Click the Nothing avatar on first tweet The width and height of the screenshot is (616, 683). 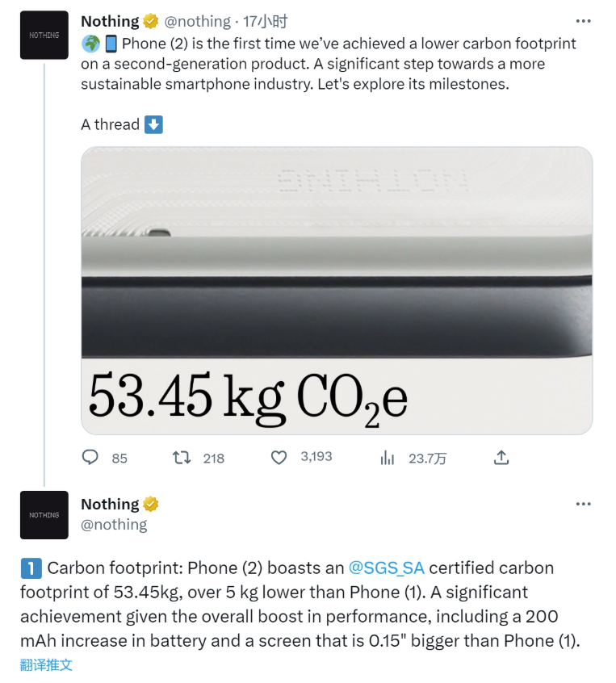click(x=44, y=35)
